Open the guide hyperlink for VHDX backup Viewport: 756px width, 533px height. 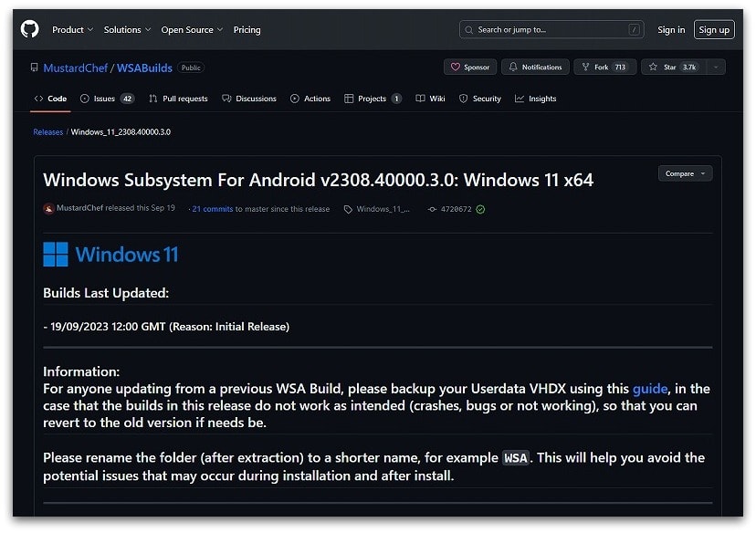click(650, 389)
